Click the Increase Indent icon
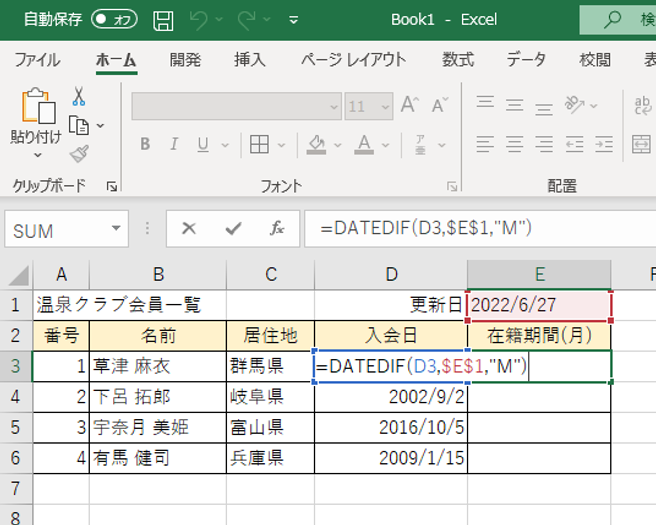 (x=604, y=144)
